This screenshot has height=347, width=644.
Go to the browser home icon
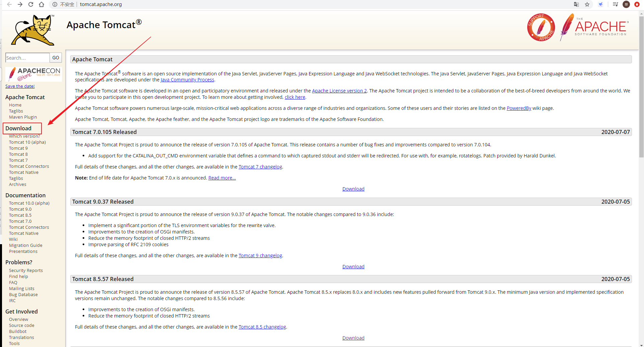(x=41, y=4)
